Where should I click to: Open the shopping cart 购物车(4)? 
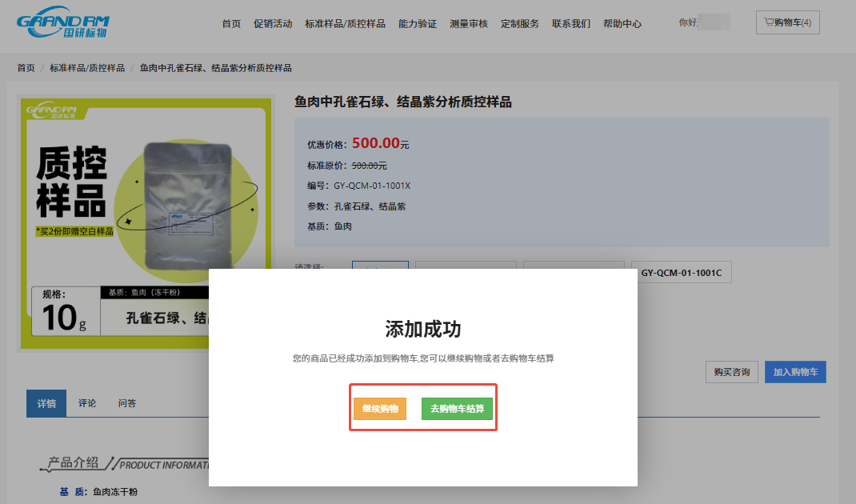tap(787, 22)
